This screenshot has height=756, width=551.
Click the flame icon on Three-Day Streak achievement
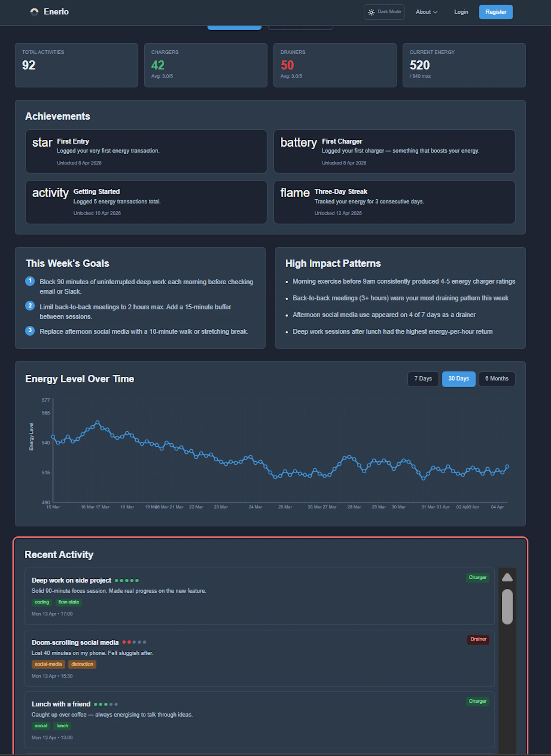pyautogui.click(x=295, y=193)
